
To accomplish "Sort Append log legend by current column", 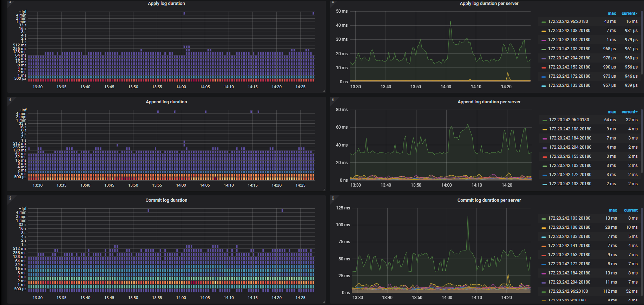I will click(629, 112).
